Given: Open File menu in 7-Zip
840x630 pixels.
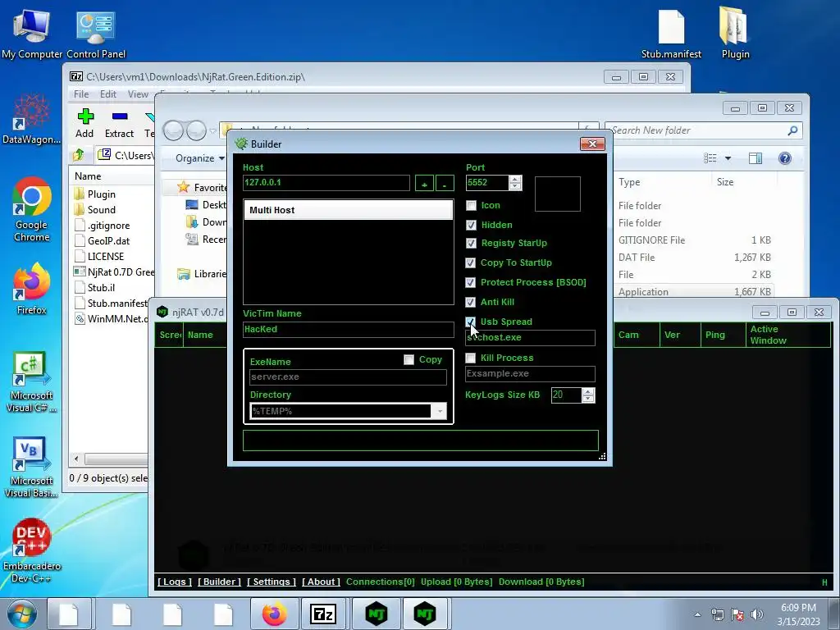Looking at the screenshot, I should point(81,94).
